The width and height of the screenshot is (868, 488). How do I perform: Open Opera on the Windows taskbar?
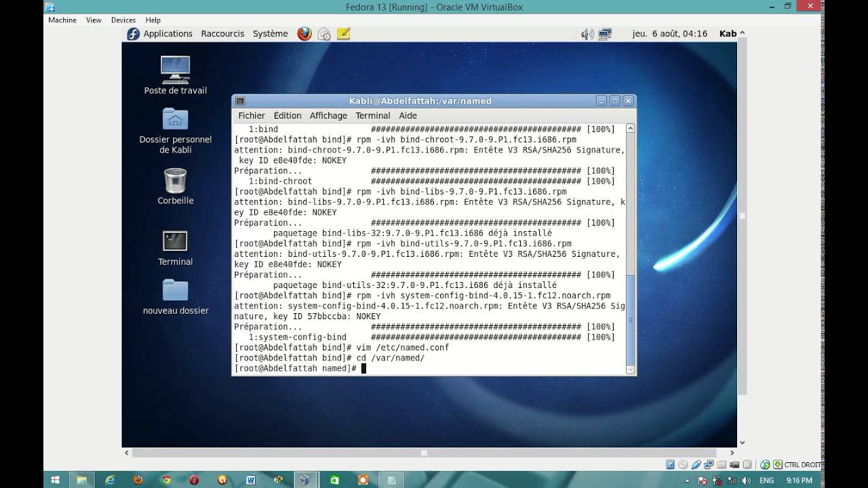click(194, 480)
